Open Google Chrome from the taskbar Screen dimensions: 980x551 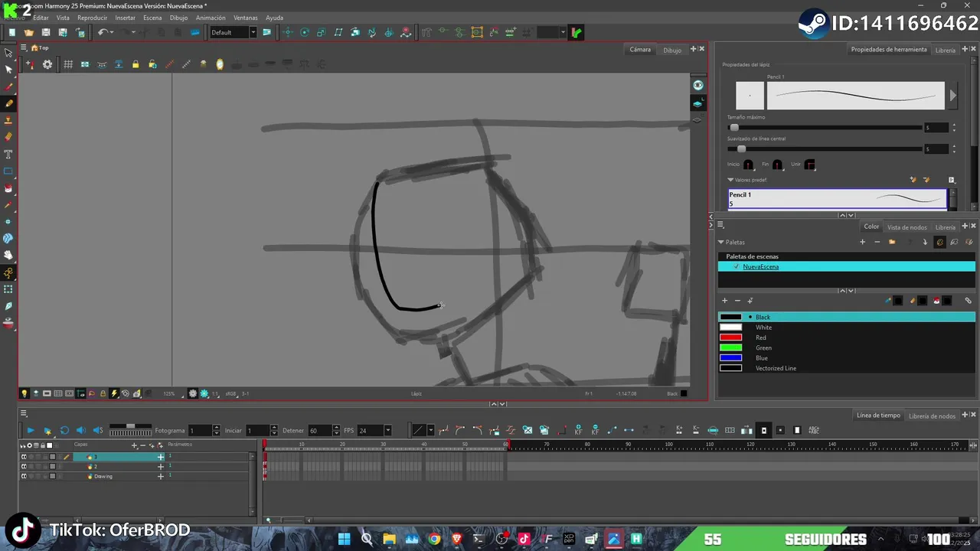[434, 539]
